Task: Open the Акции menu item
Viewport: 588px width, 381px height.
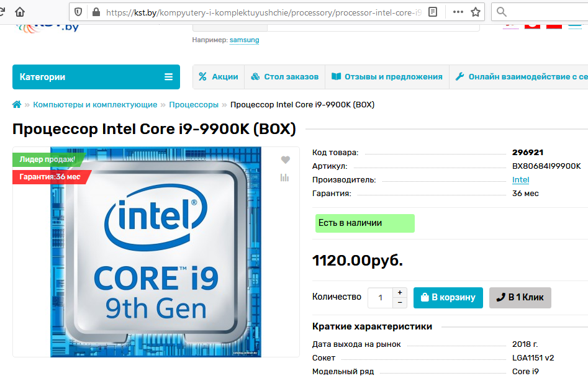Action: [219, 77]
